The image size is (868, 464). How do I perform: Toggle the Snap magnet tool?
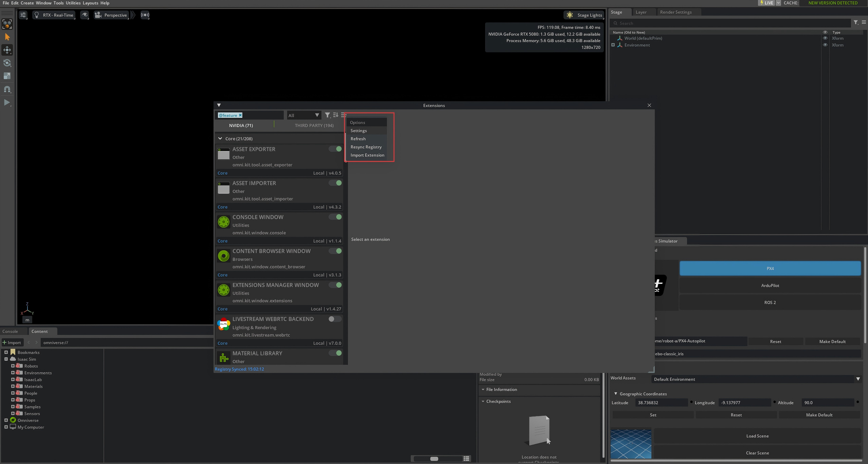pos(7,89)
